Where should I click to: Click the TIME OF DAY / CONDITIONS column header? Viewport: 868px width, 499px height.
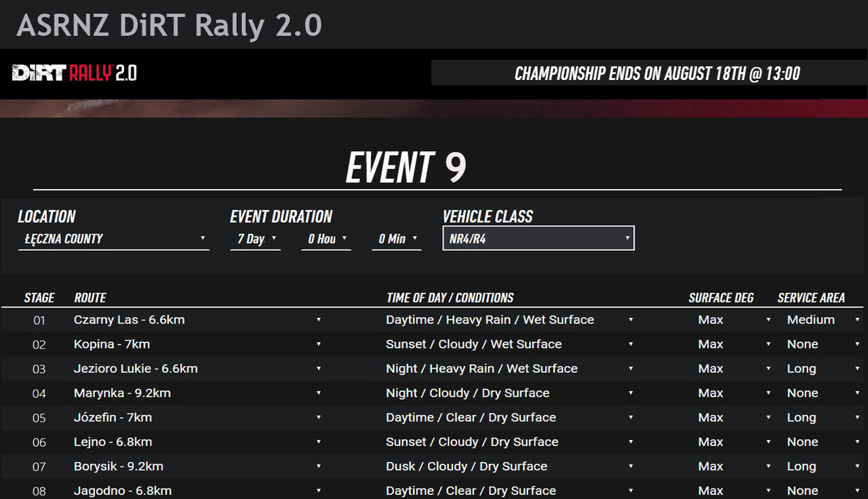[450, 298]
